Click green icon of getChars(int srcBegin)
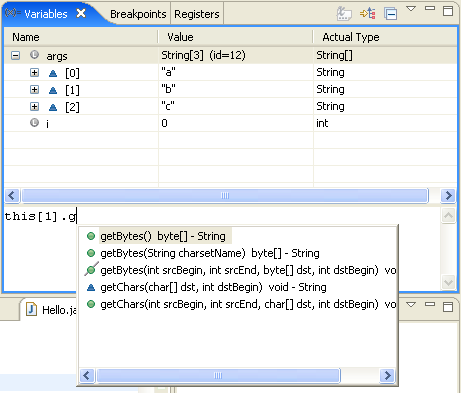This screenshot has width=461, height=393. point(91,304)
